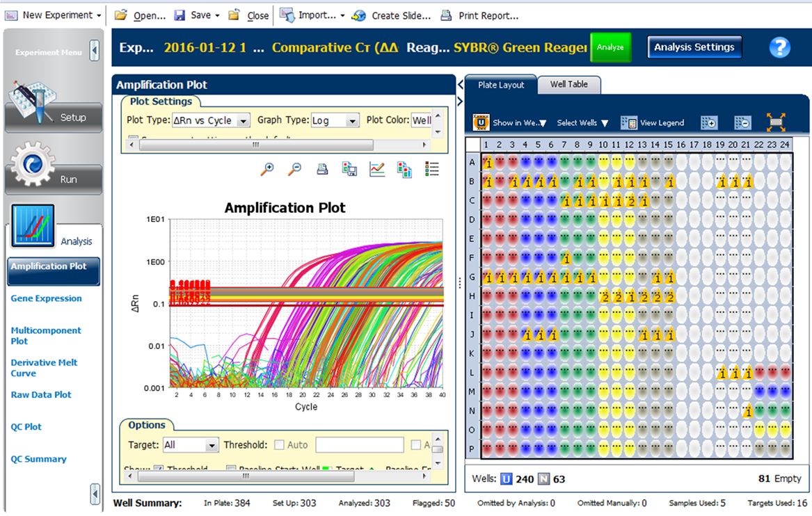The image size is (812, 516).
Task: Click the Analysis graph icon
Action: (33, 225)
